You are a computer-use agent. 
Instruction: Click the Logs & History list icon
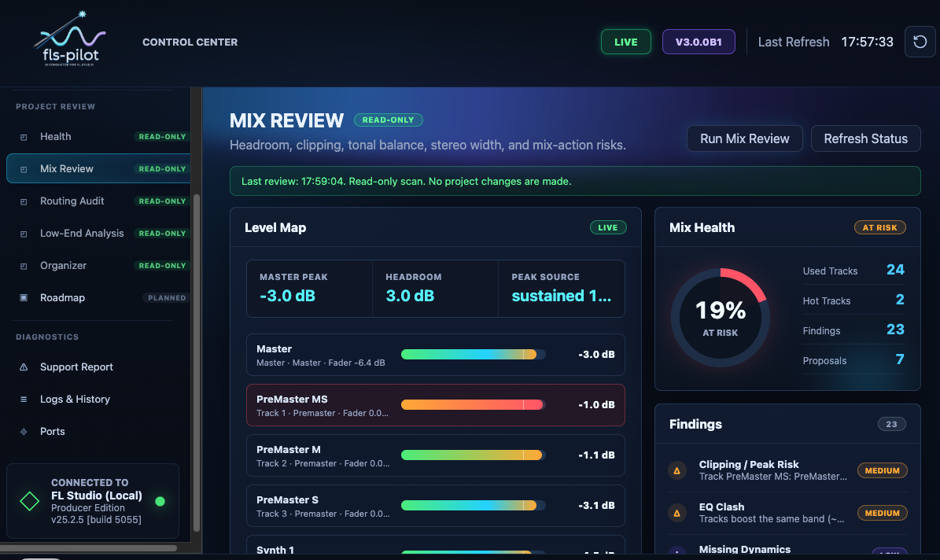click(24, 400)
